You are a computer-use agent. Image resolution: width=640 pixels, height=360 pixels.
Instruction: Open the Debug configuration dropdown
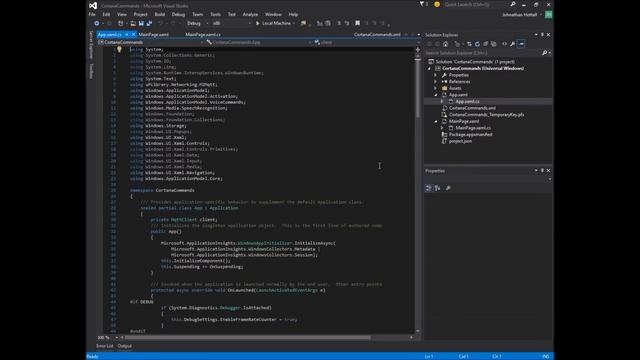pos(198,23)
